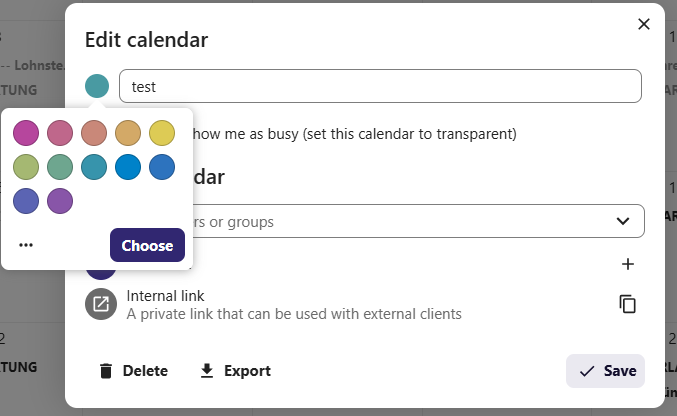677x416 pixels.
Task: Expand the share users or groups dropdown arrow
Action: pyautogui.click(x=623, y=221)
